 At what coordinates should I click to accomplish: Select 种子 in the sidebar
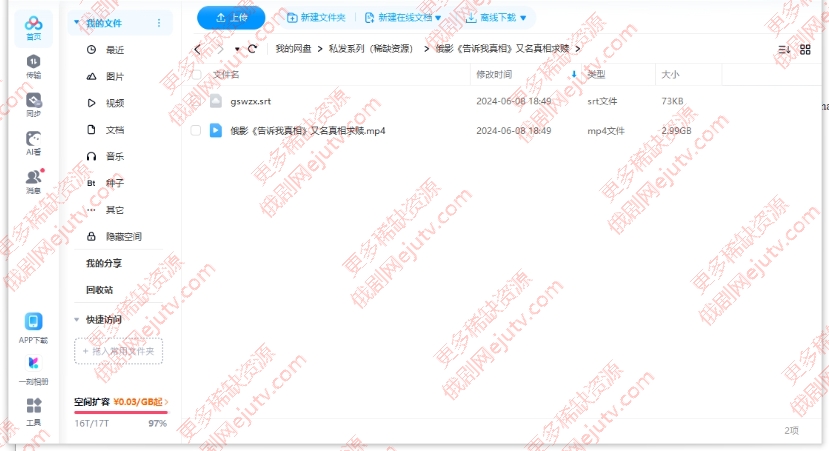pos(115,183)
